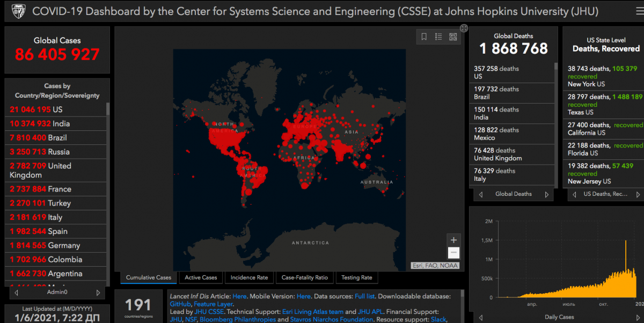Click left arrow beside Global Deaths label
The width and height of the screenshot is (644, 323).
pyautogui.click(x=481, y=194)
